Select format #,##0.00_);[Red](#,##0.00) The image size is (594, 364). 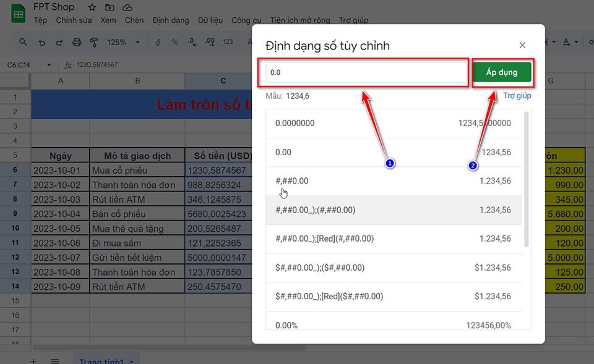(394, 239)
